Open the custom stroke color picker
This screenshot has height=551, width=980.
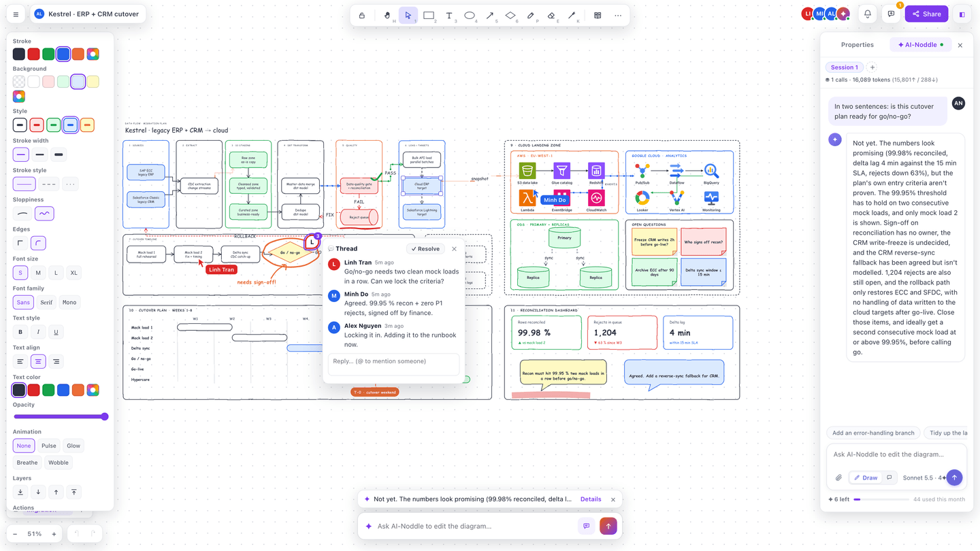[x=93, y=54]
